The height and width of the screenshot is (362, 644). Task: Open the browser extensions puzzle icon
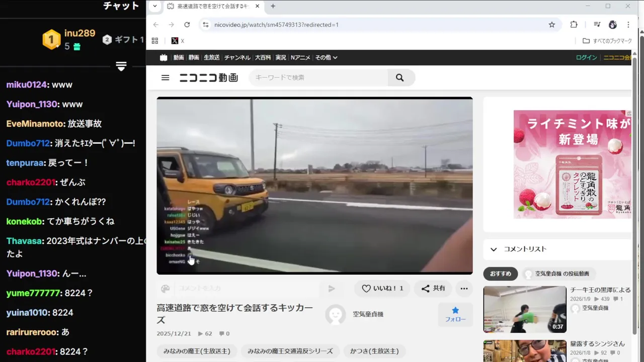574,25
